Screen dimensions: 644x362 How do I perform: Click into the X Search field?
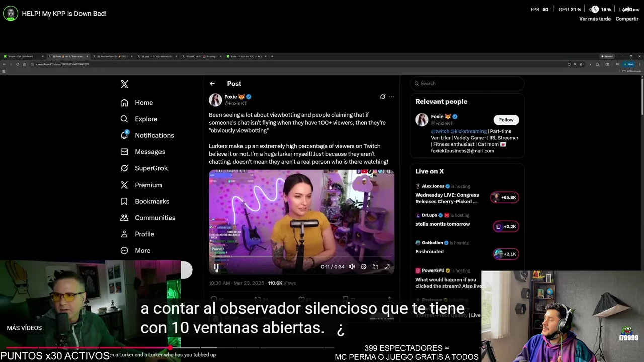pyautogui.click(x=467, y=84)
